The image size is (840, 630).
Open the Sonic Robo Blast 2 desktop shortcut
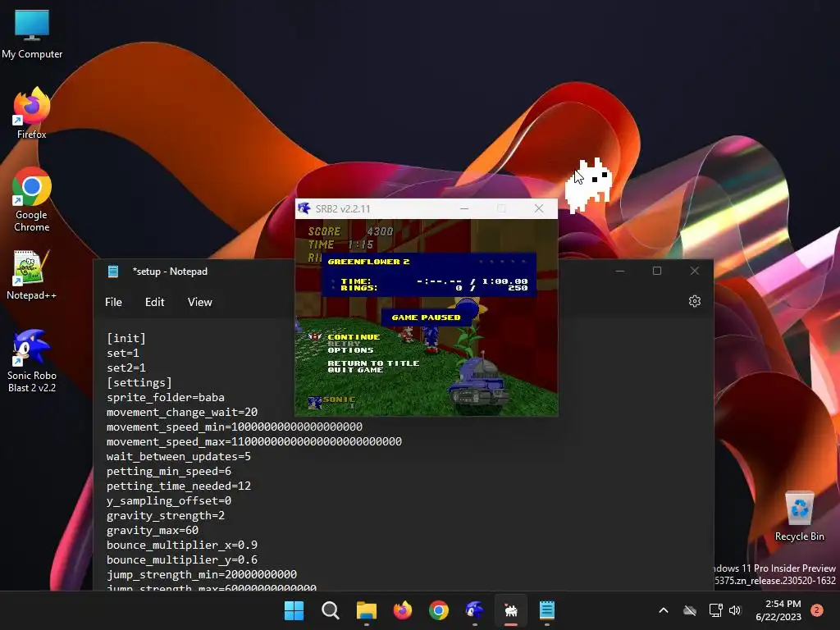tap(32, 361)
